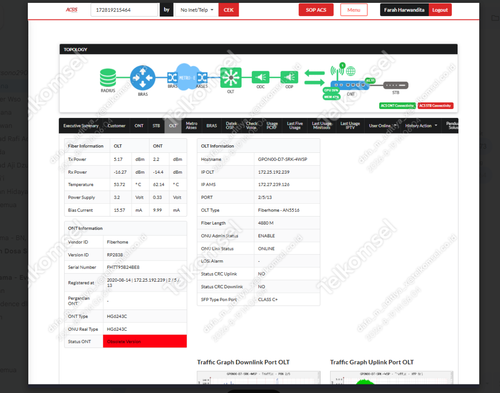Image resolution: width=500 pixels, height=393 pixels.
Task: Click the SFP Type value CLASS C+
Action: [268, 299]
